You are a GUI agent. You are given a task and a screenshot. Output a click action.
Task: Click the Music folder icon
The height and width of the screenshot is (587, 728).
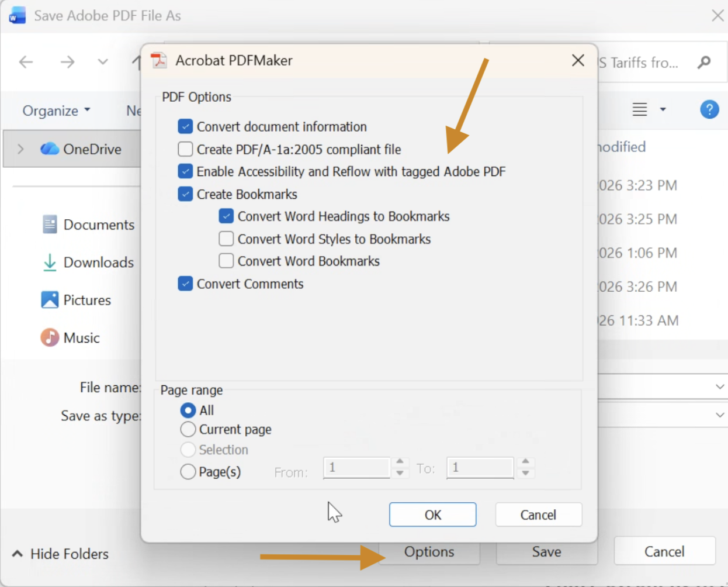coord(50,337)
